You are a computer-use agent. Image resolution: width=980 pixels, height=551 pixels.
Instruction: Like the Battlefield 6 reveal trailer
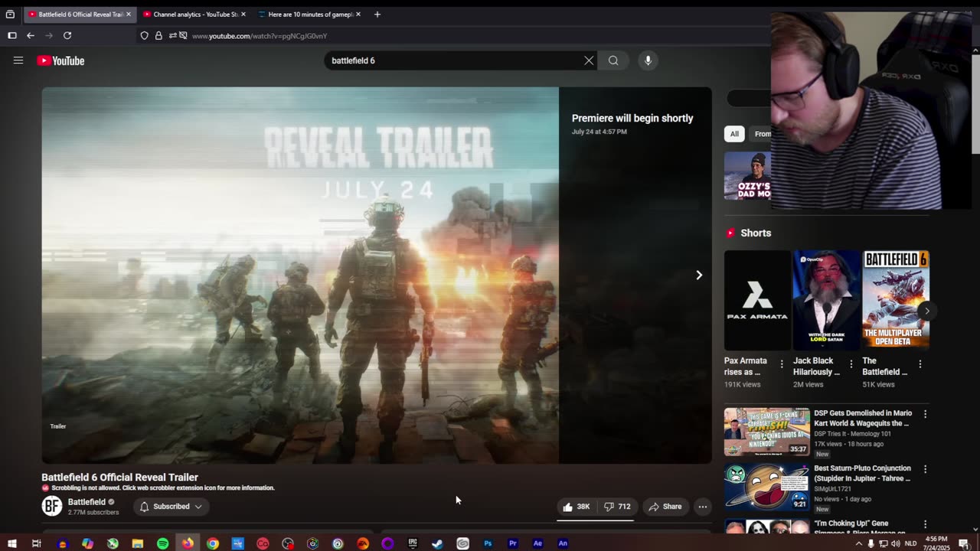(x=577, y=507)
